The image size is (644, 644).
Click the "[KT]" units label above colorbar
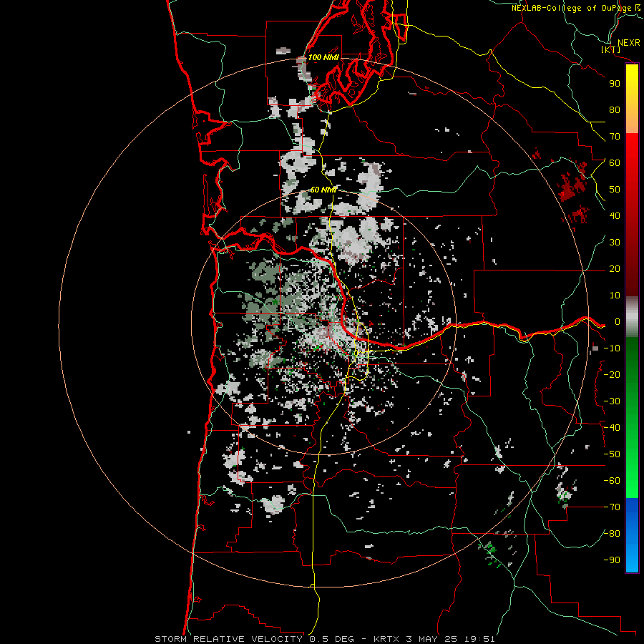611,50
